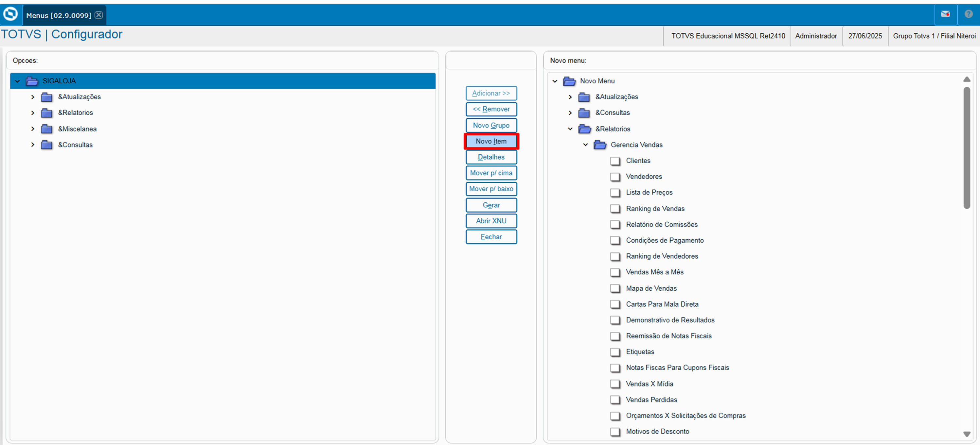Open the mail envelope icon
Screen dimensions: 980x445
945,14
